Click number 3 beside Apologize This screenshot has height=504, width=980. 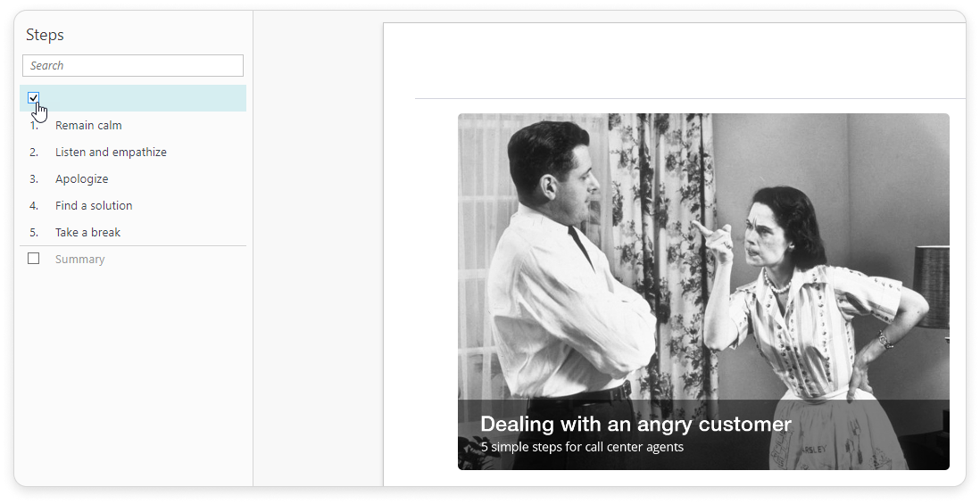coord(34,179)
